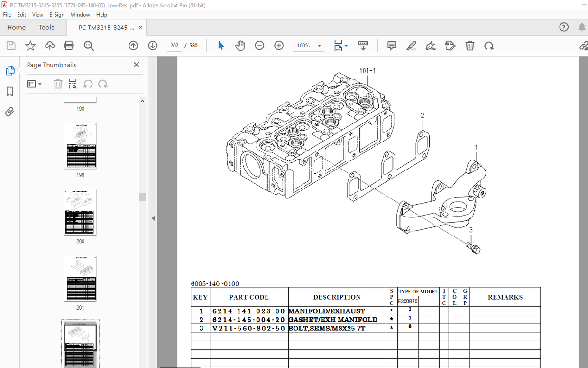The width and height of the screenshot is (588, 368).
Task: Click the thumbnails panel scrollbar handle
Action: point(142,197)
